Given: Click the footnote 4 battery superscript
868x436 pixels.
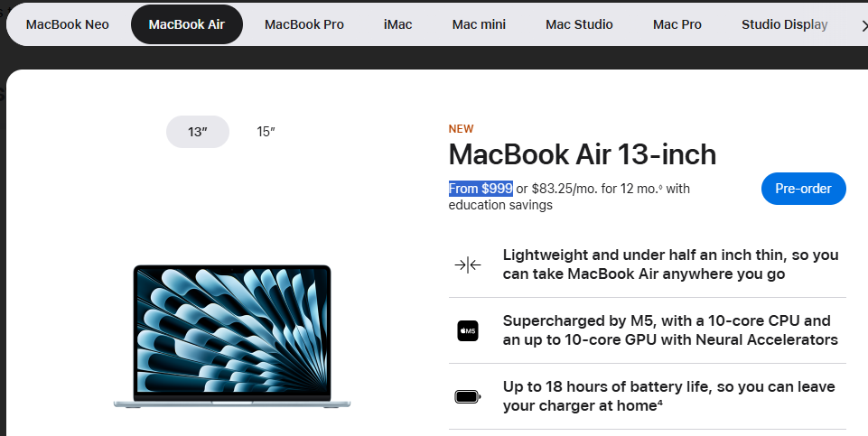Looking at the screenshot, I should point(660,403).
